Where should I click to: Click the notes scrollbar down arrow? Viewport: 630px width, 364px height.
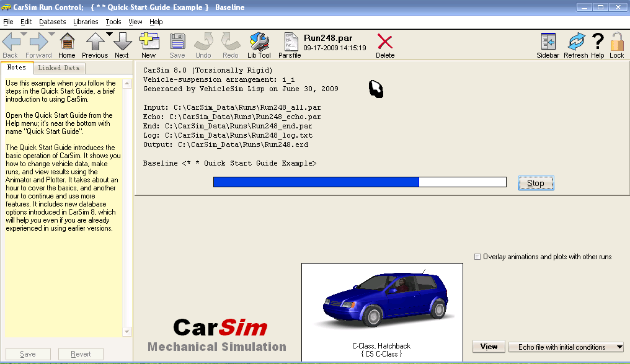127,332
